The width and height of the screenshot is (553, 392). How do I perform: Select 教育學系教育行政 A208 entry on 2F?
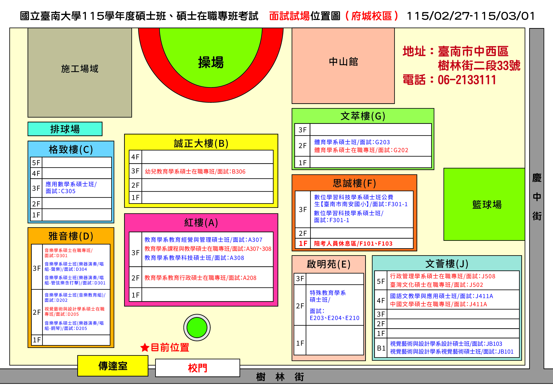pos(200,278)
